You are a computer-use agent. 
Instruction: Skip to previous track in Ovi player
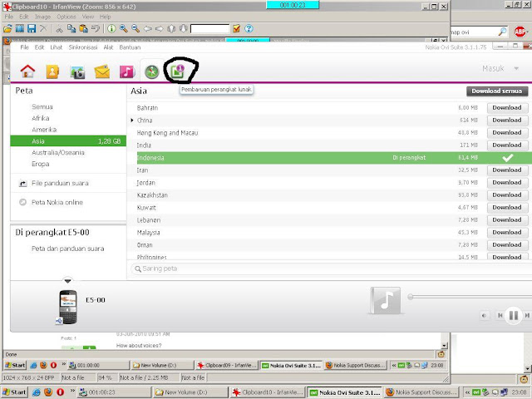[x=500, y=316]
